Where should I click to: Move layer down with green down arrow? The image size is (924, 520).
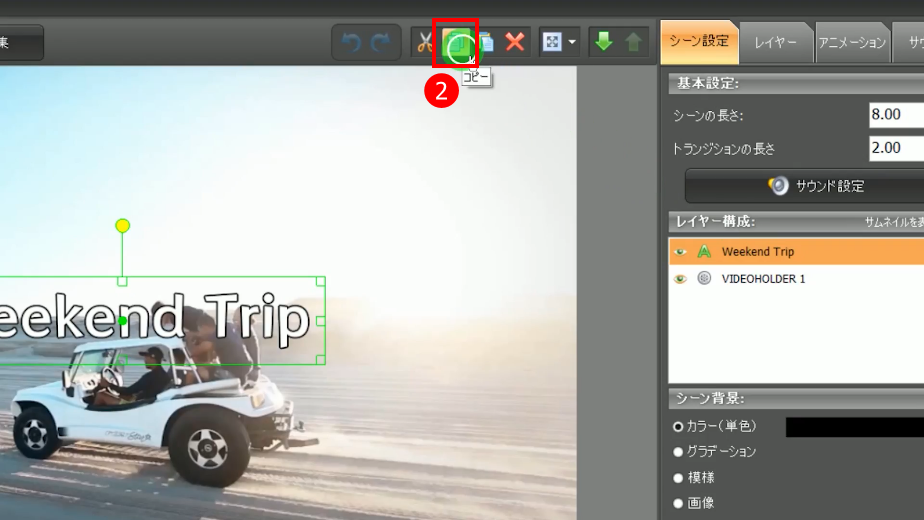(603, 42)
